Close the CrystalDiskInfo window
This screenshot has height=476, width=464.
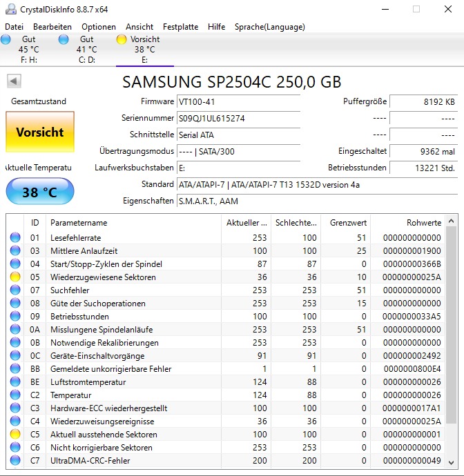(x=448, y=9)
